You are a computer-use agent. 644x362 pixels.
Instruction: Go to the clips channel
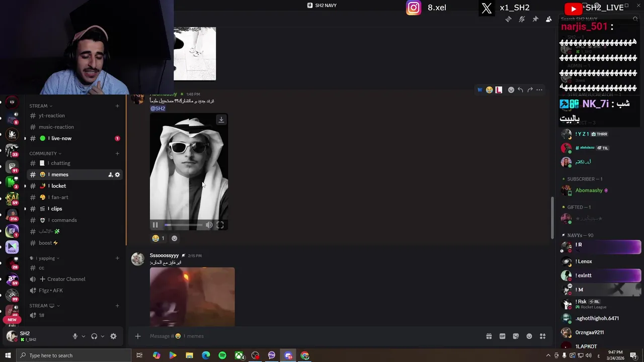click(74, 209)
